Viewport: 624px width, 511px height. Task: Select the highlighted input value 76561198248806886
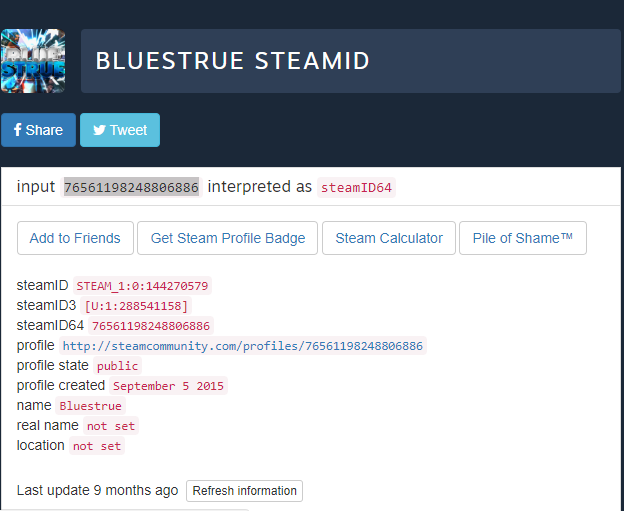(x=131, y=187)
